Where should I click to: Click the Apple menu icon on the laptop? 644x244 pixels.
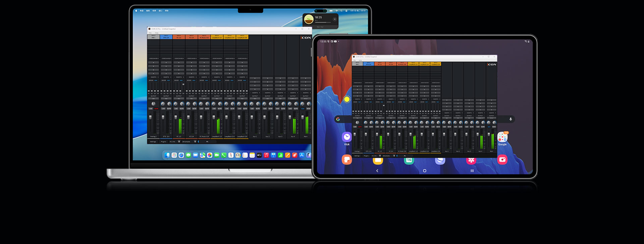tap(136, 11)
